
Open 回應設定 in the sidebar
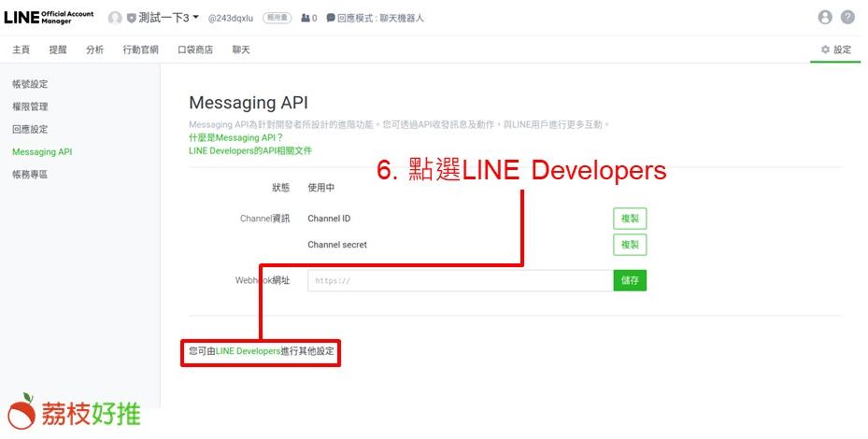click(30, 129)
